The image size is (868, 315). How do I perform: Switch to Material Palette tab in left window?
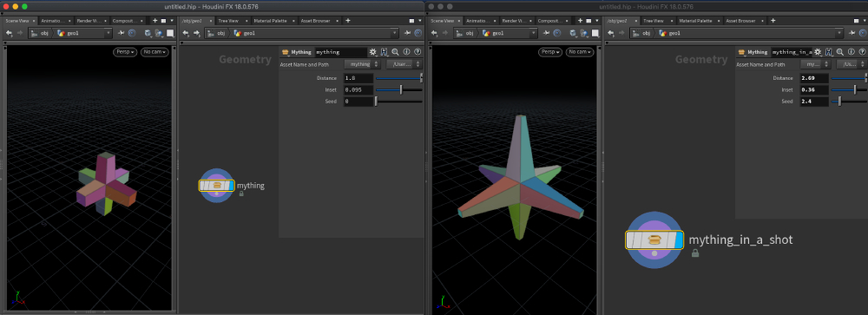point(270,21)
